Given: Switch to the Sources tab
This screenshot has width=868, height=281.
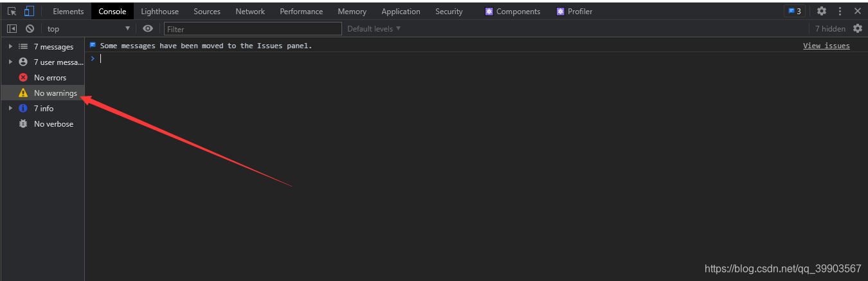Looking at the screenshot, I should (x=207, y=12).
